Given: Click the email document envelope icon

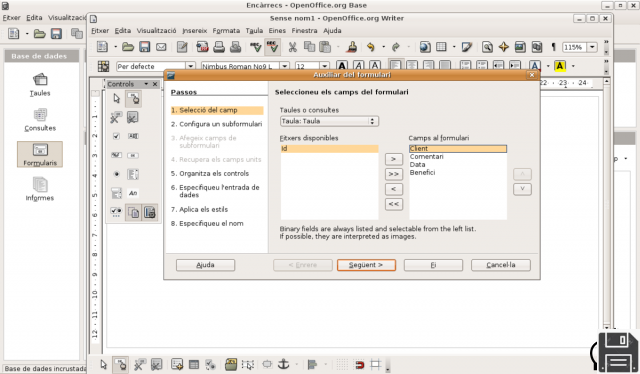Looking at the screenshot, I should 161,47.
